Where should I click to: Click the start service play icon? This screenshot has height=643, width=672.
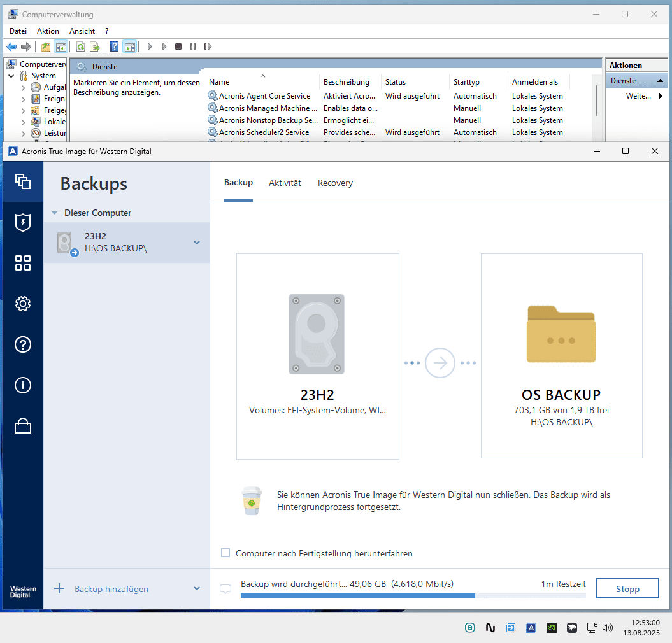tap(150, 46)
